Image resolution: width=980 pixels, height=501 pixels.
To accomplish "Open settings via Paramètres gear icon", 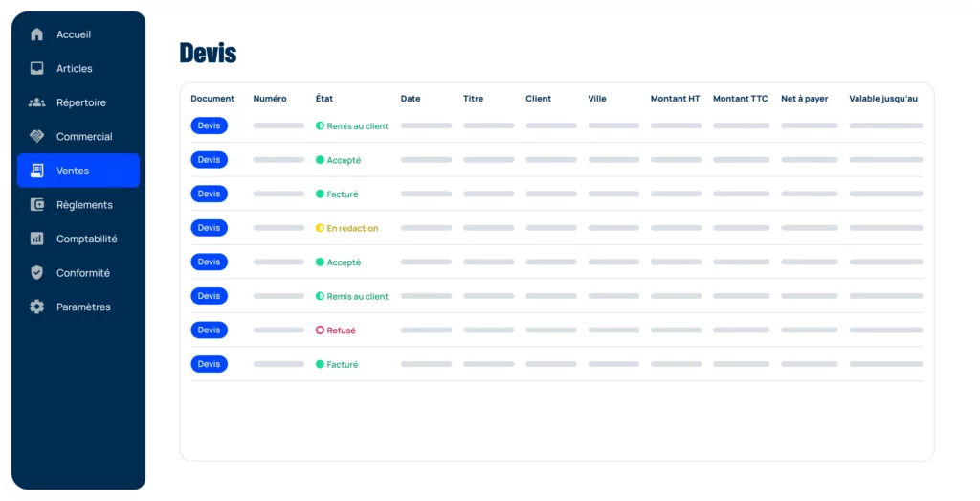I will click(37, 307).
